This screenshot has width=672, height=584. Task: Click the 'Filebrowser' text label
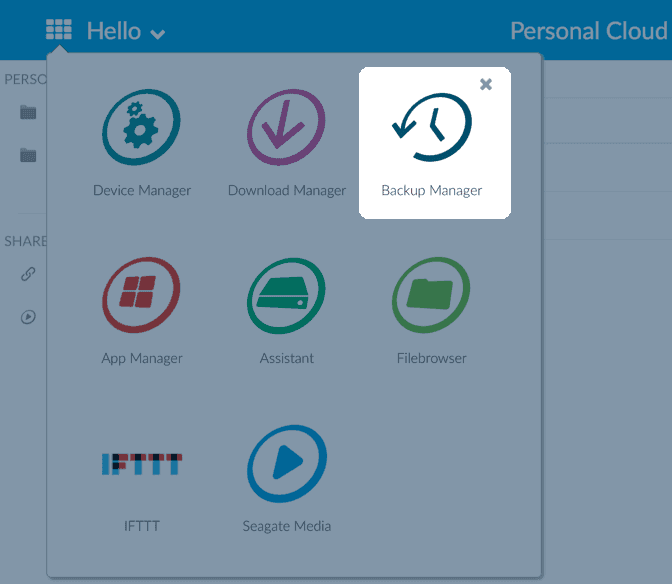coord(432,358)
